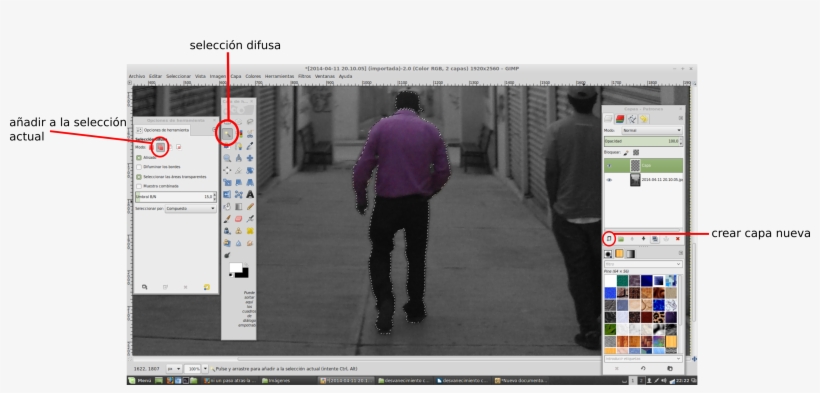The image size is (820, 393).
Task: Open the Filtros menu
Action: [304, 76]
